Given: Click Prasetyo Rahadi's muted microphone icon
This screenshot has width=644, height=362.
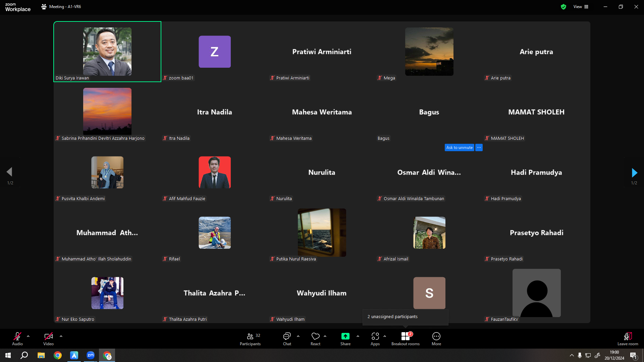Looking at the screenshot, I should pos(487,259).
